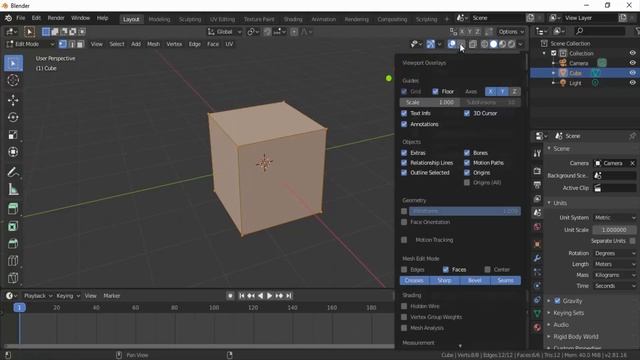Toggle the X axis button
Image resolution: width=640 pixels, height=360 pixels.
(x=491, y=91)
